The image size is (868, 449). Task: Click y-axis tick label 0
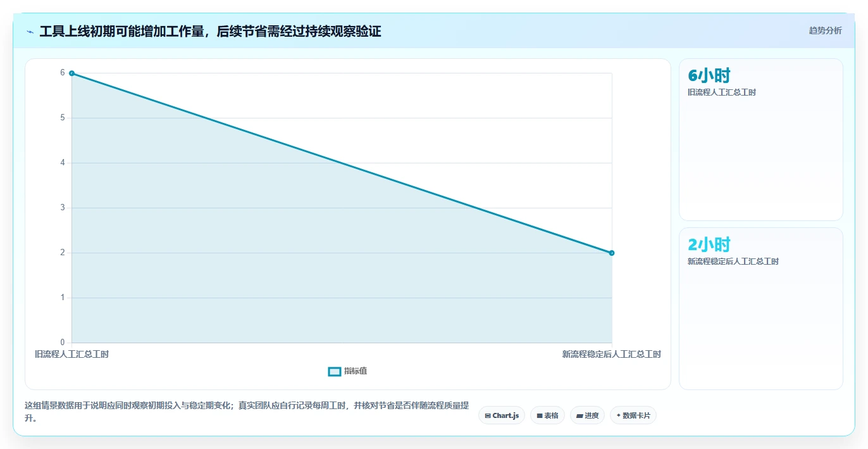pyautogui.click(x=63, y=343)
